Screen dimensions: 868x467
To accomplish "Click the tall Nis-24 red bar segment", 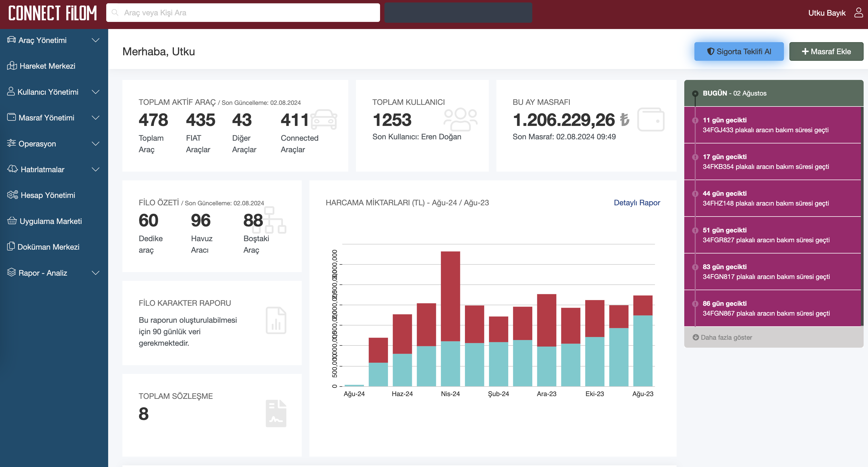I will pos(450,296).
